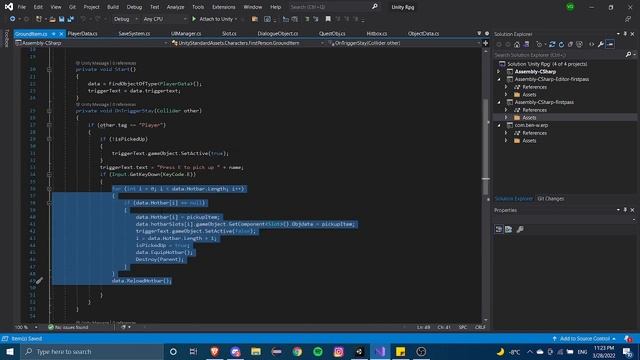Collapse the Assembly-CSharp-Editor-firstpass project node

pyautogui.click(x=498, y=79)
